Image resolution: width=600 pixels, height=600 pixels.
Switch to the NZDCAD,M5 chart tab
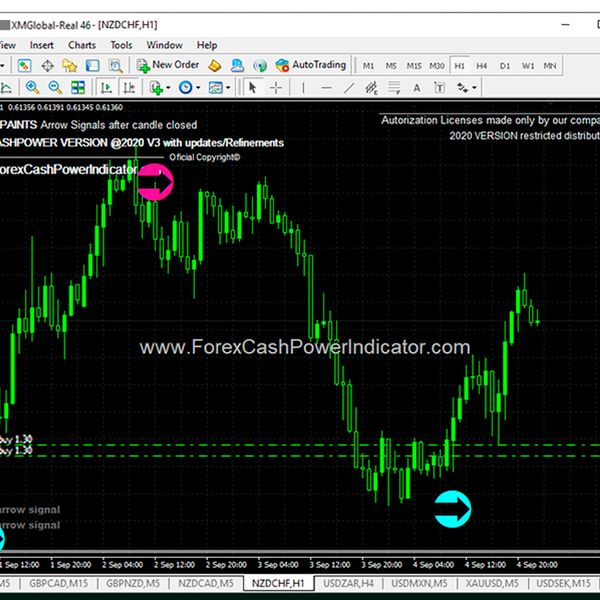(205, 583)
